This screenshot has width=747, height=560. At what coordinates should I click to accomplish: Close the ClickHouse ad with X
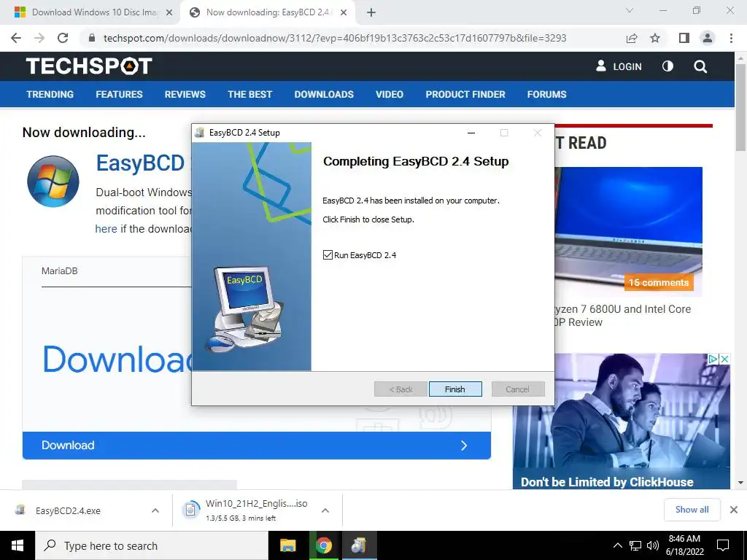(724, 359)
